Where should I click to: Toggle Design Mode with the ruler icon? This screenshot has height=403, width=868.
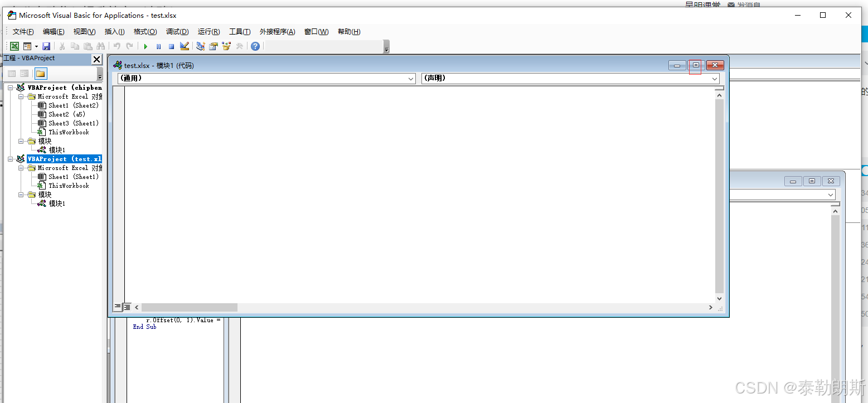185,46
